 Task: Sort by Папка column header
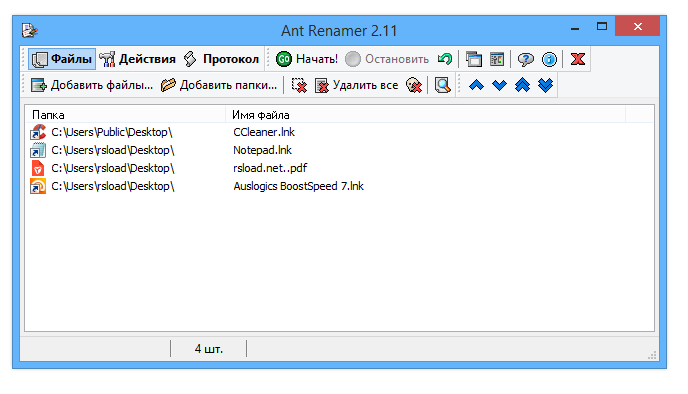pyautogui.click(x=125, y=115)
